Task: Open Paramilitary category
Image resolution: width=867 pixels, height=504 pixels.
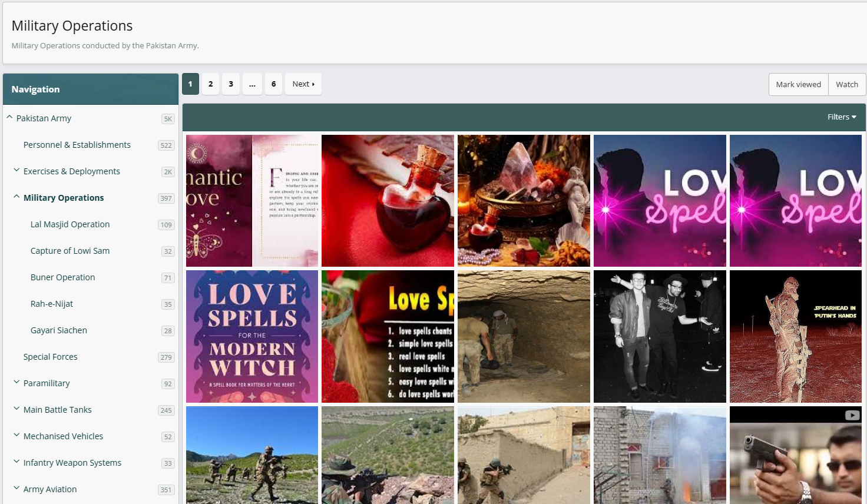Action: 47,383
